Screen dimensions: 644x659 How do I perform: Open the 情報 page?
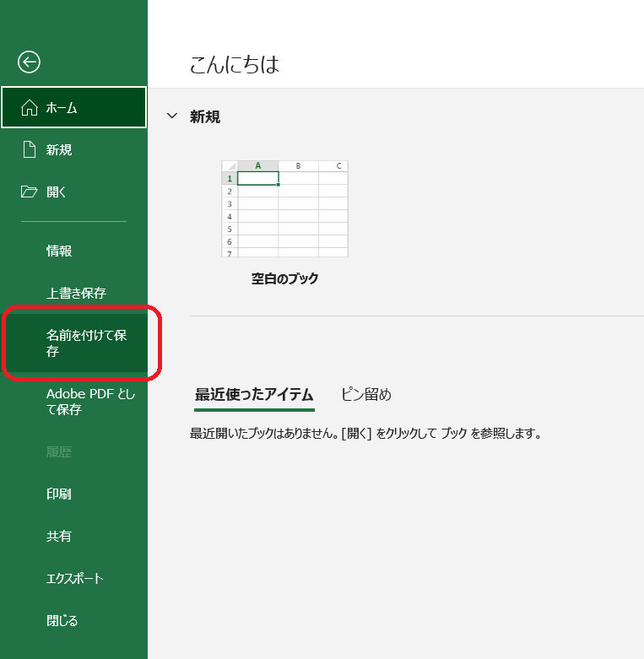(x=59, y=251)
